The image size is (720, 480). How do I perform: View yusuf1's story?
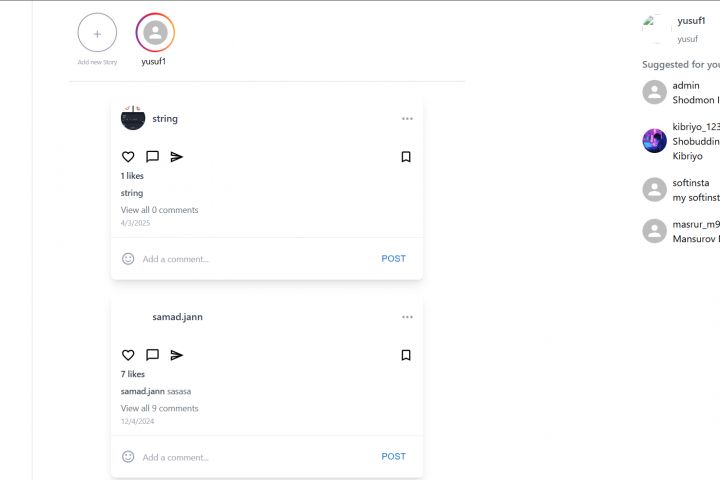tap(155, 33)
